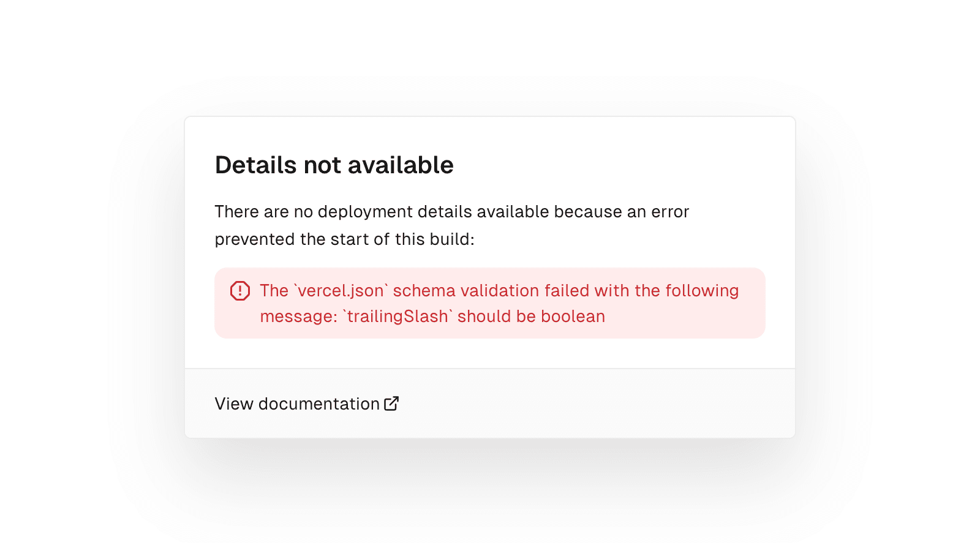Click the `trailingSlash` text in the error
The width and height of the screenshot is (980, 551).
pyautogui.click(x=398, y=317)
